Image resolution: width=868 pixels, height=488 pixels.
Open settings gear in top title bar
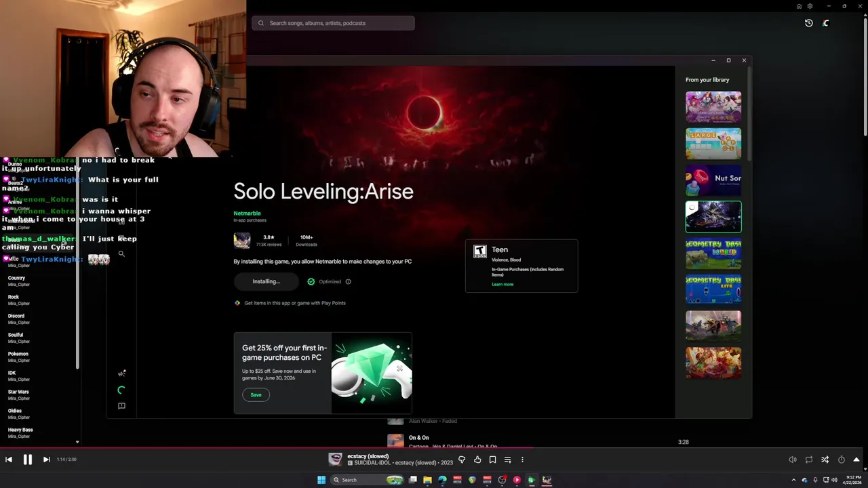(810, 6)
